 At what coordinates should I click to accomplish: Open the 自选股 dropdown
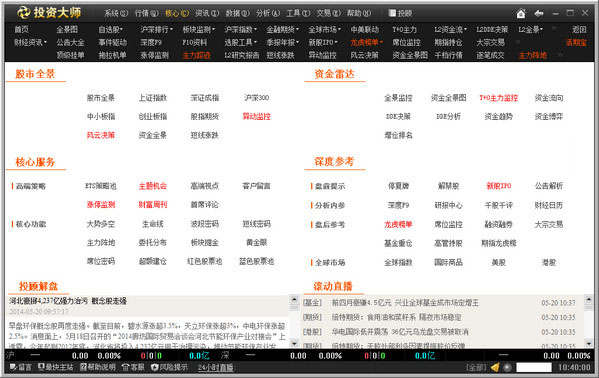tap(111, 29)
